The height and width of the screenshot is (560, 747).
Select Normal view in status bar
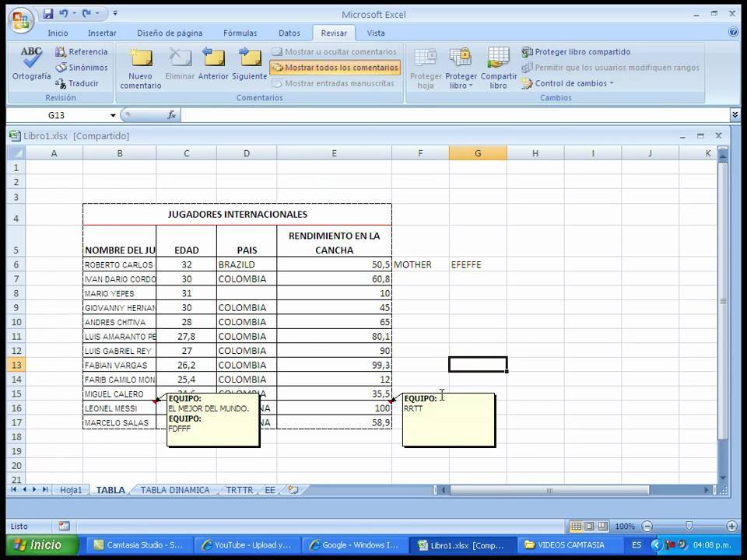[577, 527]
